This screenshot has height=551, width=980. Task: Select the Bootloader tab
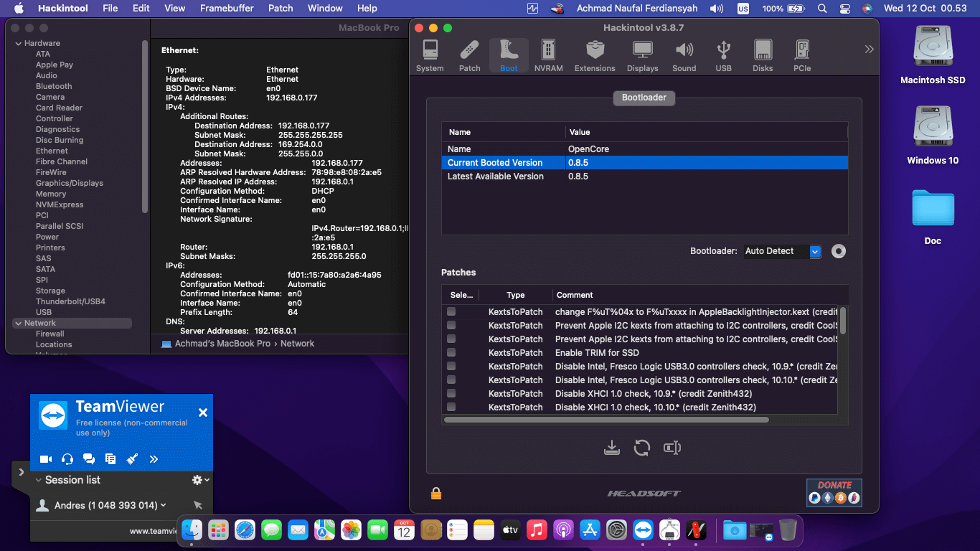click(x=644, y=98)
